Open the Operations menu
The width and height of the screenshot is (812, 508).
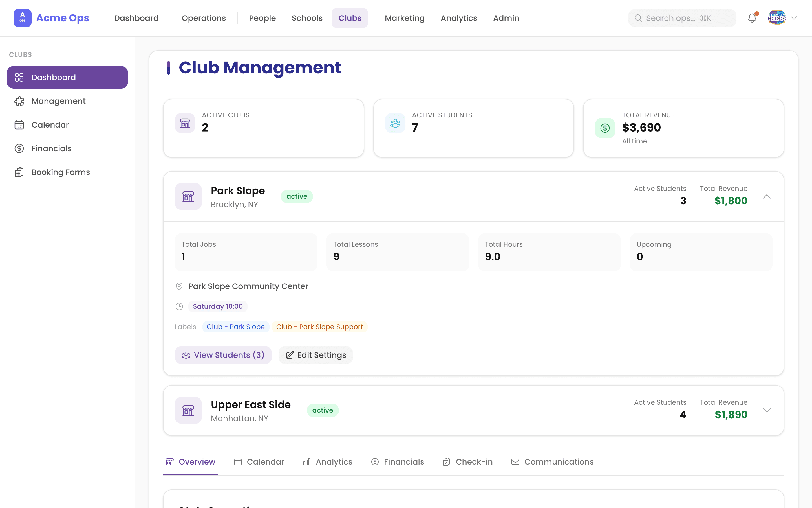[x=204, y=18]
